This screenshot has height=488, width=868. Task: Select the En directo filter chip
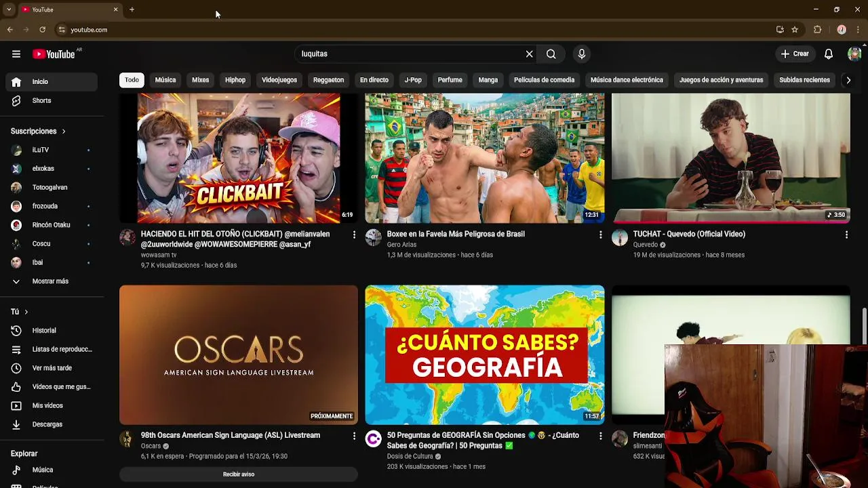click(374, 80)
